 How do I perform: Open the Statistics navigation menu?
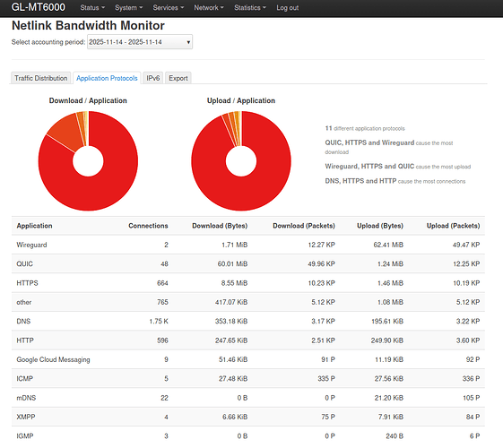coord(250,8)
